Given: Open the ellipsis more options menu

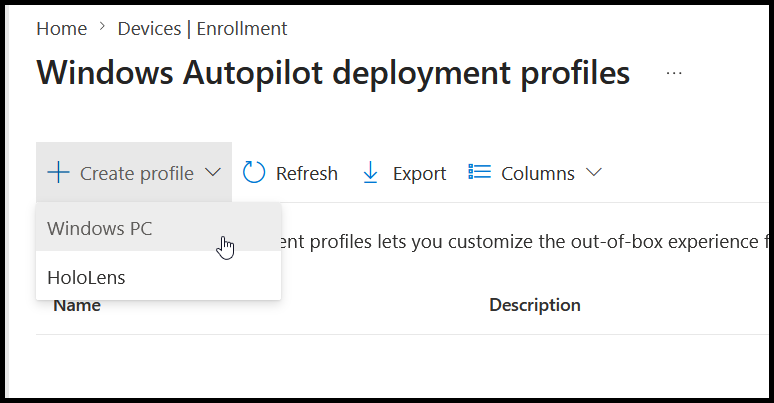Looking at the screenshot, I should point(674,73).
